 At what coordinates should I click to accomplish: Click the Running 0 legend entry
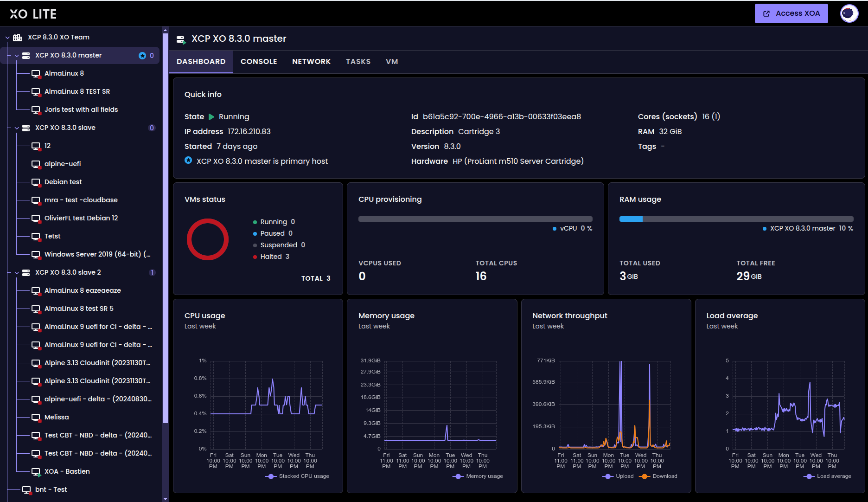pos(274,222)
